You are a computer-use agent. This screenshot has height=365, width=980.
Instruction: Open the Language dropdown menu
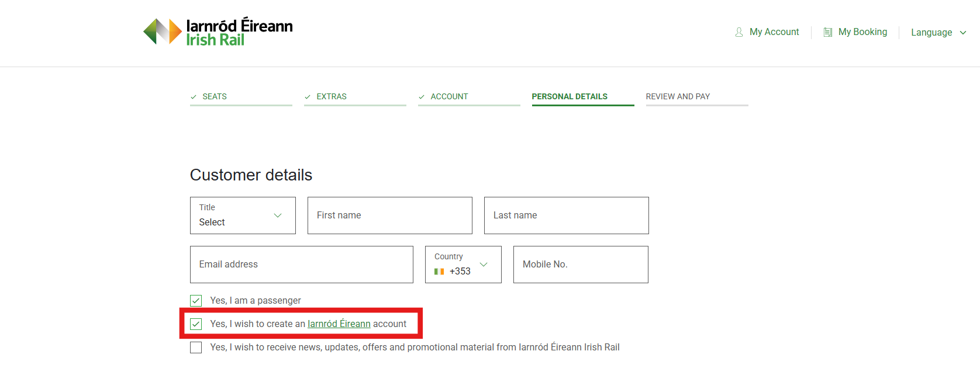[938, 33]
